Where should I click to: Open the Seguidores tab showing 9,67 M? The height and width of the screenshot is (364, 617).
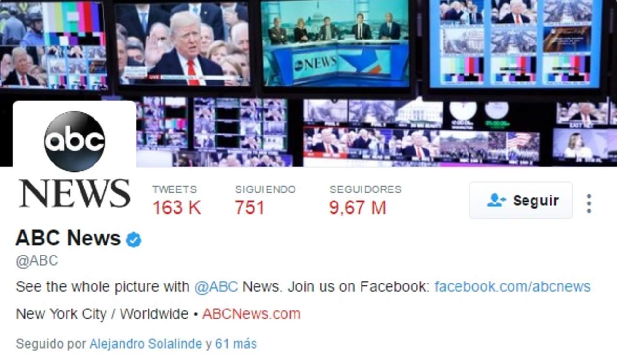click(x=365, y=200)
